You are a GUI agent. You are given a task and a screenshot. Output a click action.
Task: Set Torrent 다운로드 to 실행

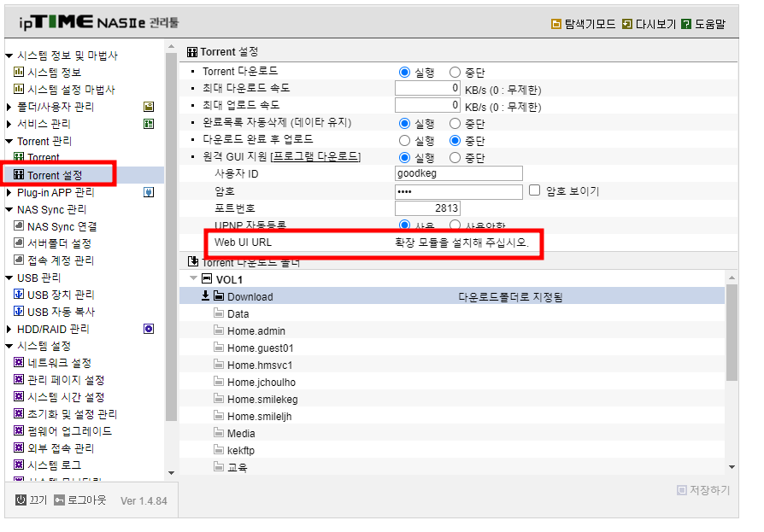click(404, 73)
